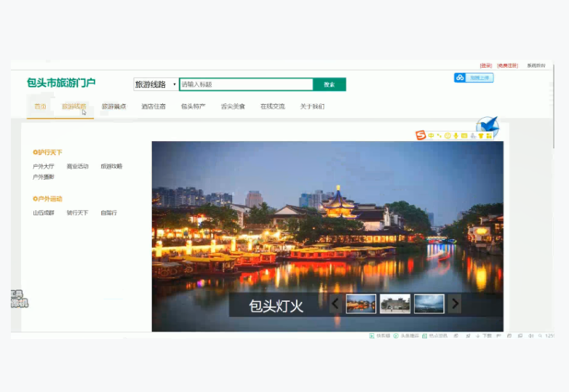Open the 酒店住宿 navigation tab

(154, 106)
